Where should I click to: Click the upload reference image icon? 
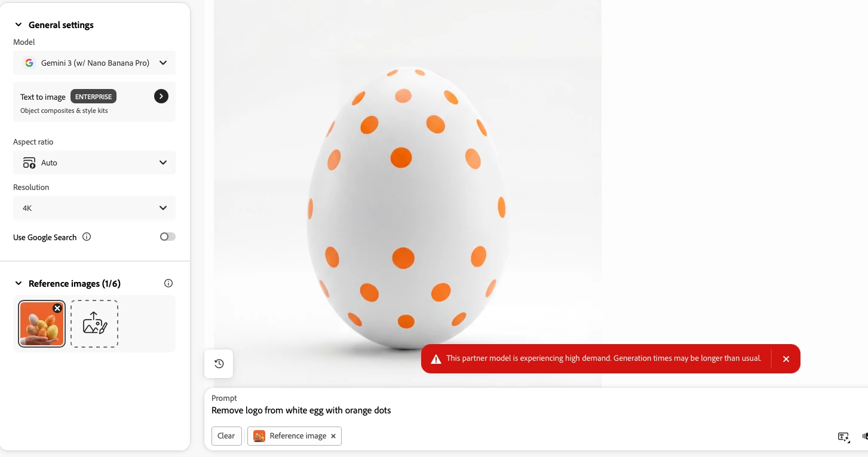click(94, 324)
